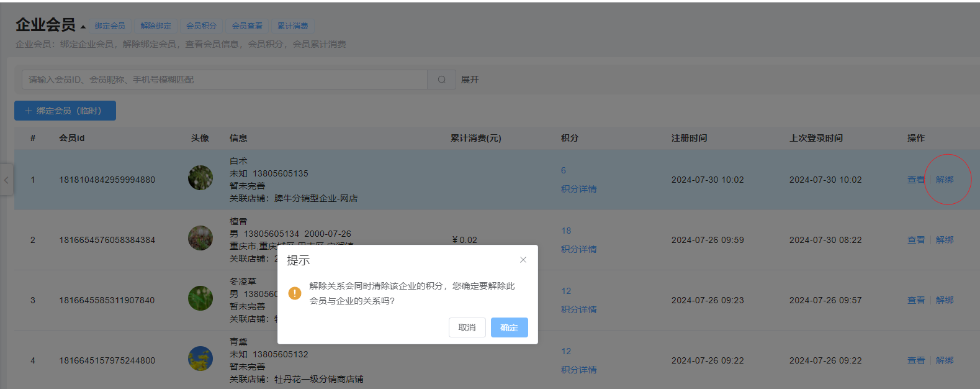980x389 pixels.
Task: Click 解绑 for member 檀香
Action: point(945,240)
